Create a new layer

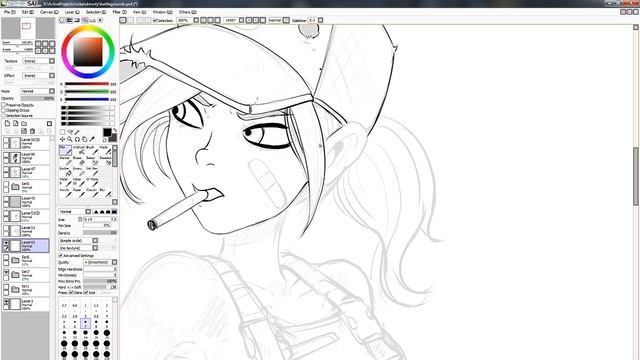[x=7, y=123]
